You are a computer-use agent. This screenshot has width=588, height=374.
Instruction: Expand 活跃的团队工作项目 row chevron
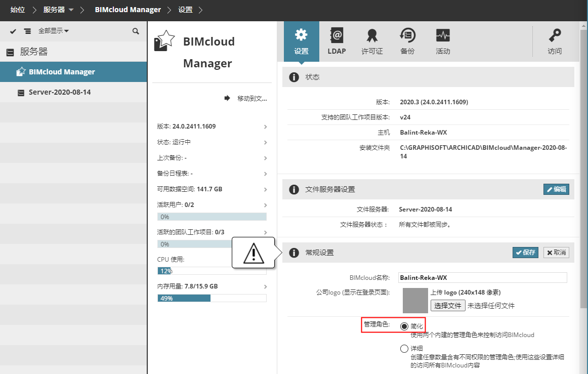266,233
